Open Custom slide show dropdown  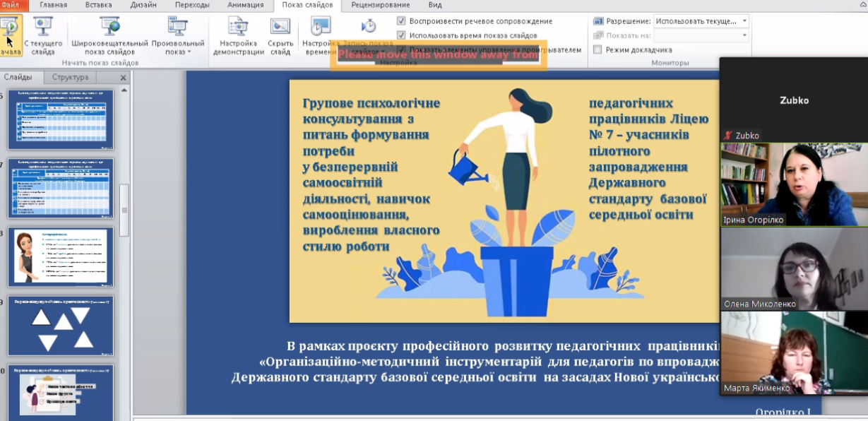pyautogui.click(x=177, y=36)
